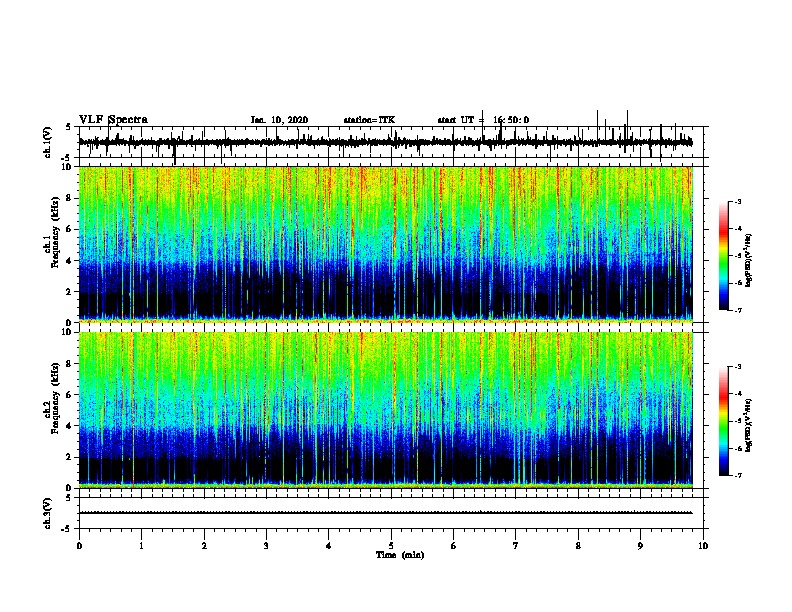Click time tick label '1' on bottom axis

(x=141, y=546)
